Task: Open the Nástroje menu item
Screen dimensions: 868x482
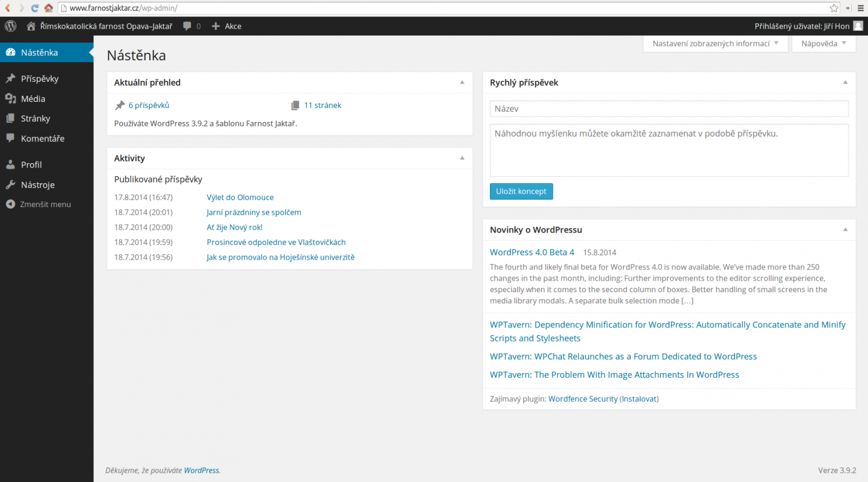Action: (x=47, y=185)
